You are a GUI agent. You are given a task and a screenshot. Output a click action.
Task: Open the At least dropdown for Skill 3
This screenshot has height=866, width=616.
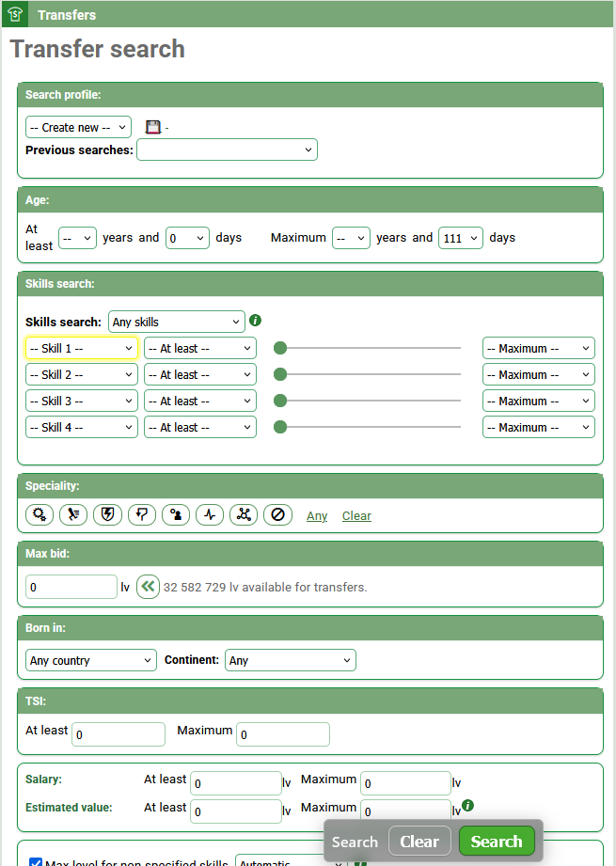pos(200,401)
